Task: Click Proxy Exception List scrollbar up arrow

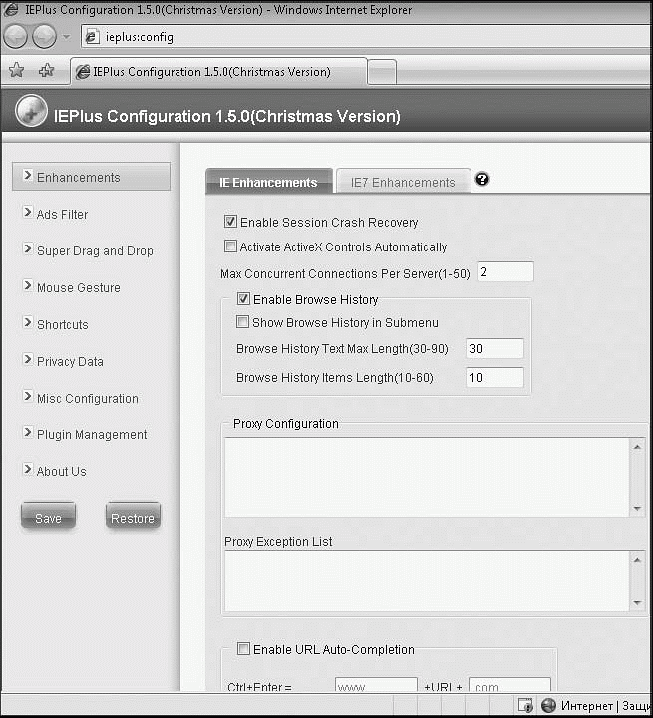Action: 637,560
